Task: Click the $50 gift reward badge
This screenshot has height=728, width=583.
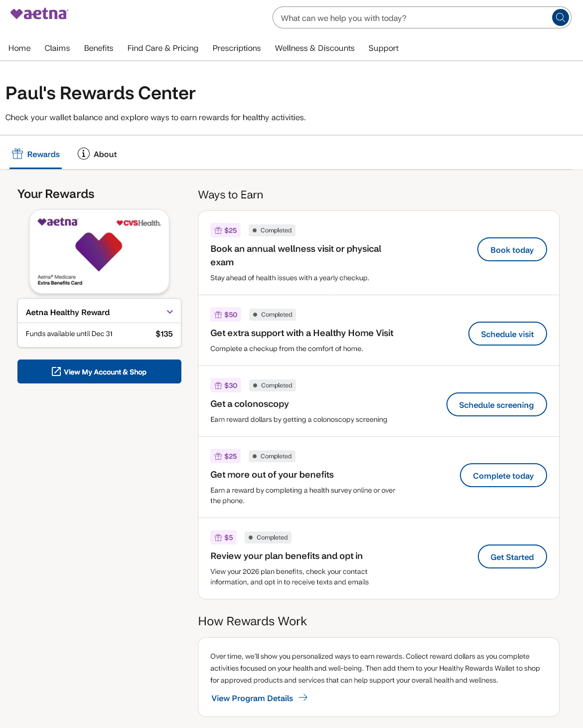Action: [x=226, y=315]
